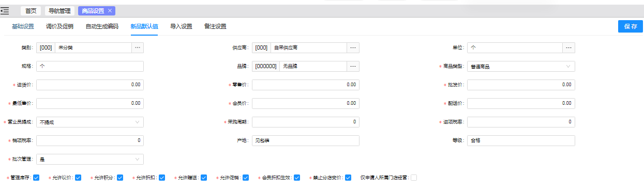Toggle the 允许促销 checkbox
This screenshot has height=191, width=644.
click(246, 178)
